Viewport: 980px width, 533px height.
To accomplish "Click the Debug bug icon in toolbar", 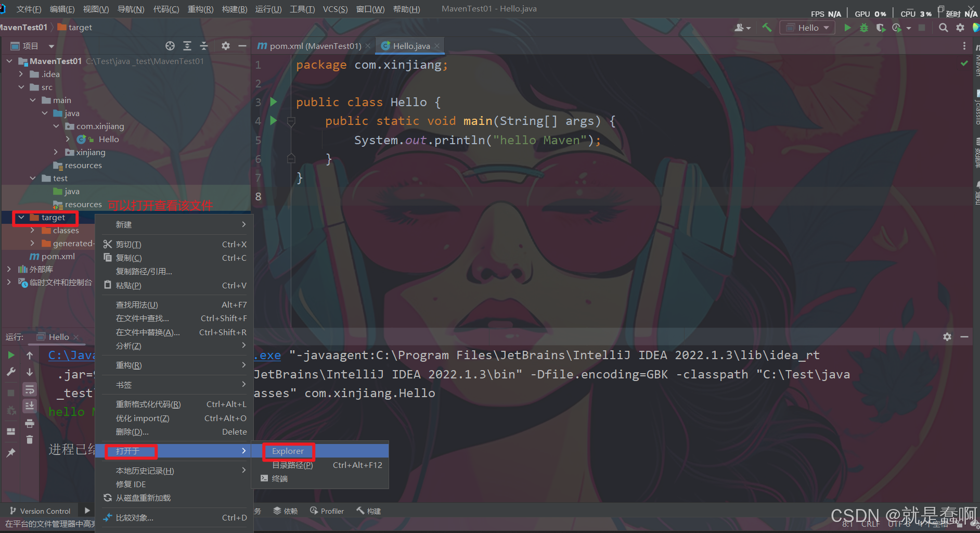I will coord(864,28).
